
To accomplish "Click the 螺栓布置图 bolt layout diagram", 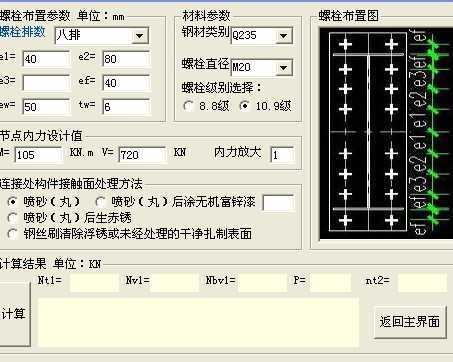I will [x=386, y=133].
